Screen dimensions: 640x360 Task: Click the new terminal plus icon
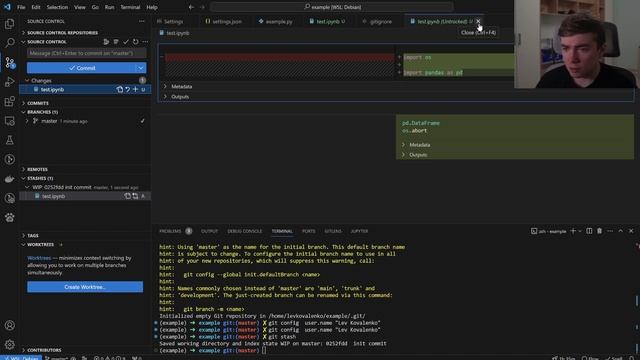tap(573, 231)
